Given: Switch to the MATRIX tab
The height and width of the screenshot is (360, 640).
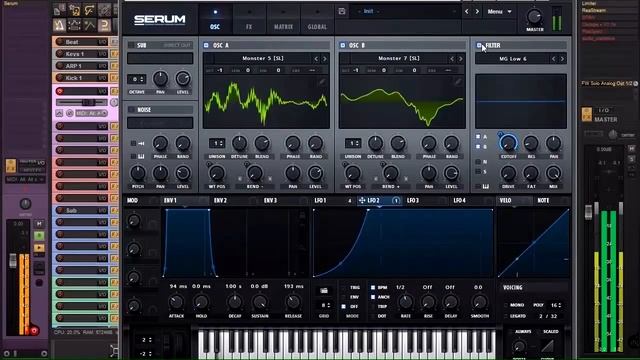Looking at the screenshot, I should [283, 19].
